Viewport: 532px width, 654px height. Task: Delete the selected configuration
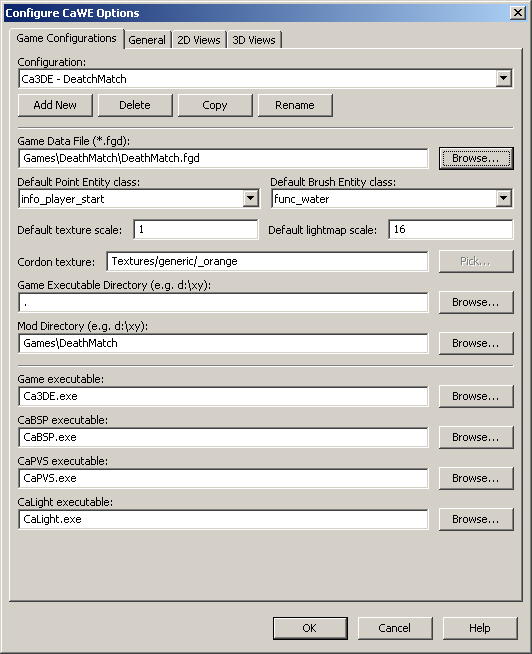coord(135,105)
